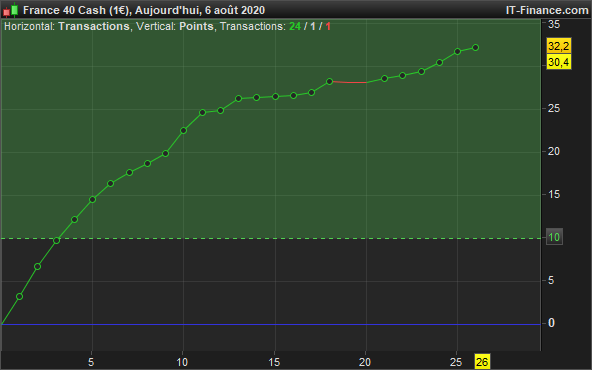The width and height of the screenshot is (592, 370).
Task: Select the Vertical 'Points' axis setting label
Action: [196, 26]
